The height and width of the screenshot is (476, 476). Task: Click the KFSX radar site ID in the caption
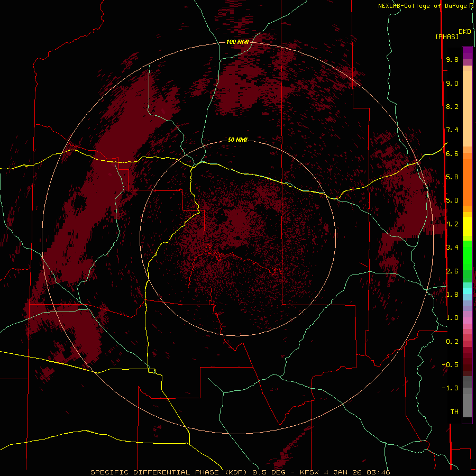309,472
